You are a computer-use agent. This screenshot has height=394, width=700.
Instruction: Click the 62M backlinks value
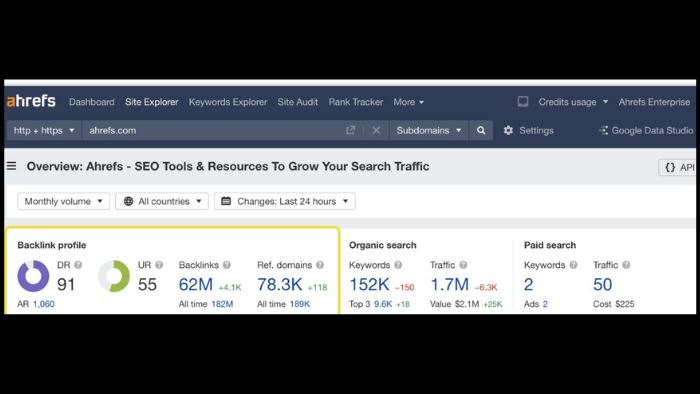pyautogui.click(x=196, y=284)
